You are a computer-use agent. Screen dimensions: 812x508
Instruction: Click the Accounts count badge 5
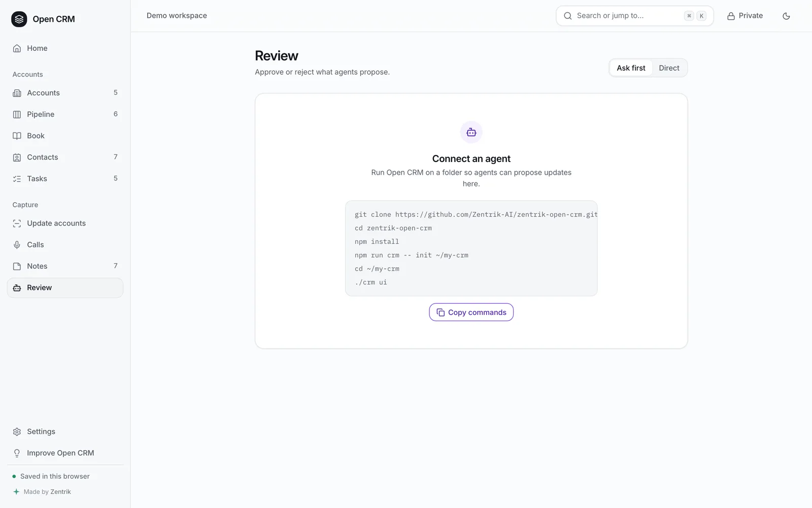116,92
